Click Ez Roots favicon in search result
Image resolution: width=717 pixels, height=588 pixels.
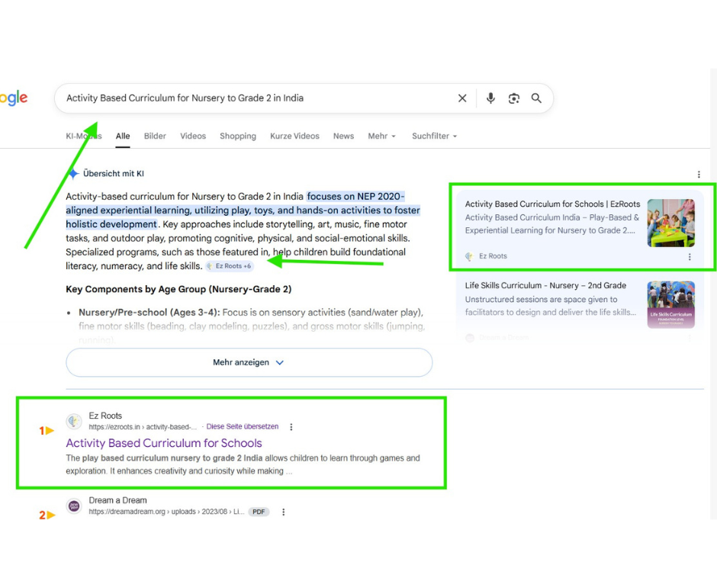tap(74, 421)
